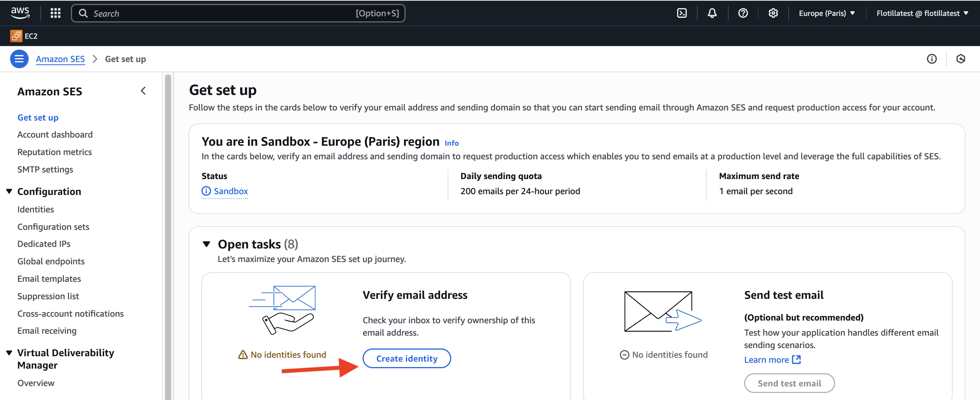The image size is (980, 400).
Task: Collapse the Configuration section
Action: point(9,191)
